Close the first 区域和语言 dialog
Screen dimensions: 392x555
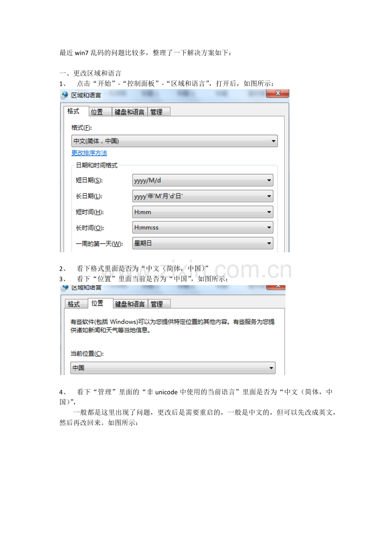click(278, 93)
